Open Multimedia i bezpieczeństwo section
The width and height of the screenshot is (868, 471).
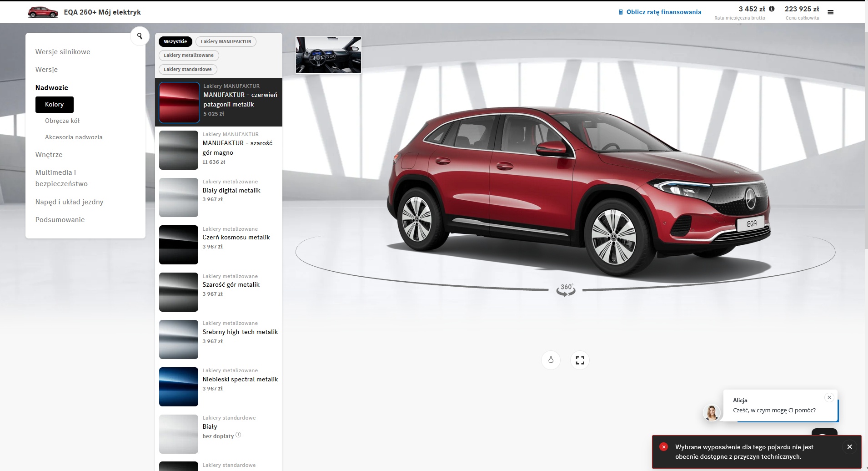click(61, 178)
